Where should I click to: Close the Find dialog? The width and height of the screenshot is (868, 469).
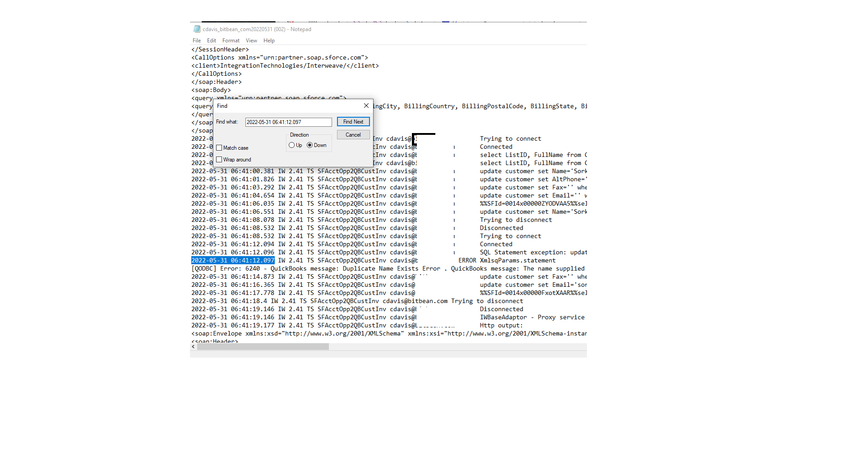pos(366,106)
